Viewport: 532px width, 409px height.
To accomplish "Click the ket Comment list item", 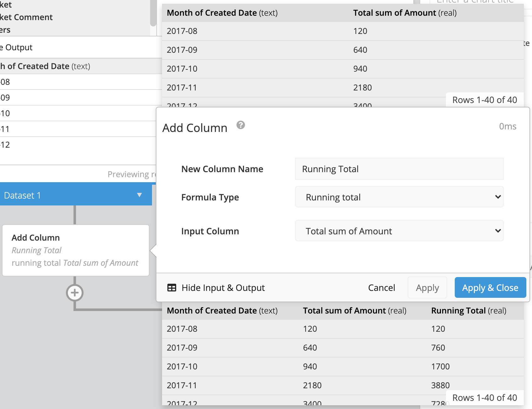I will coord(26,17).
